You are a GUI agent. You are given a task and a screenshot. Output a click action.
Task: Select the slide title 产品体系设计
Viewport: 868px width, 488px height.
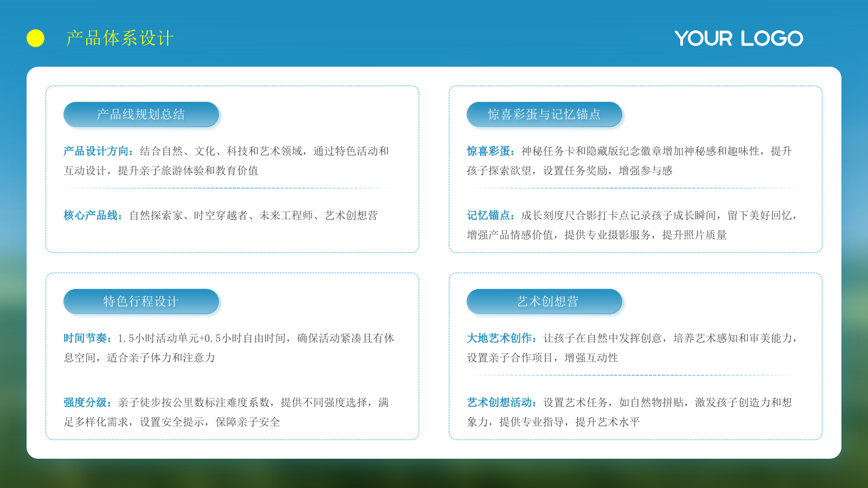[x=120, y=38]
